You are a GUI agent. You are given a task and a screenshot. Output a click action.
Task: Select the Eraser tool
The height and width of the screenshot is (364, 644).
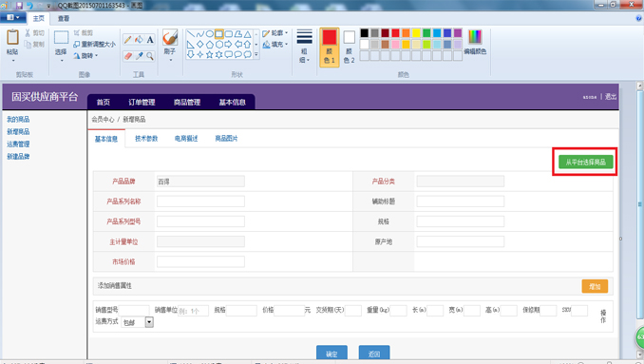coord(127,55)
